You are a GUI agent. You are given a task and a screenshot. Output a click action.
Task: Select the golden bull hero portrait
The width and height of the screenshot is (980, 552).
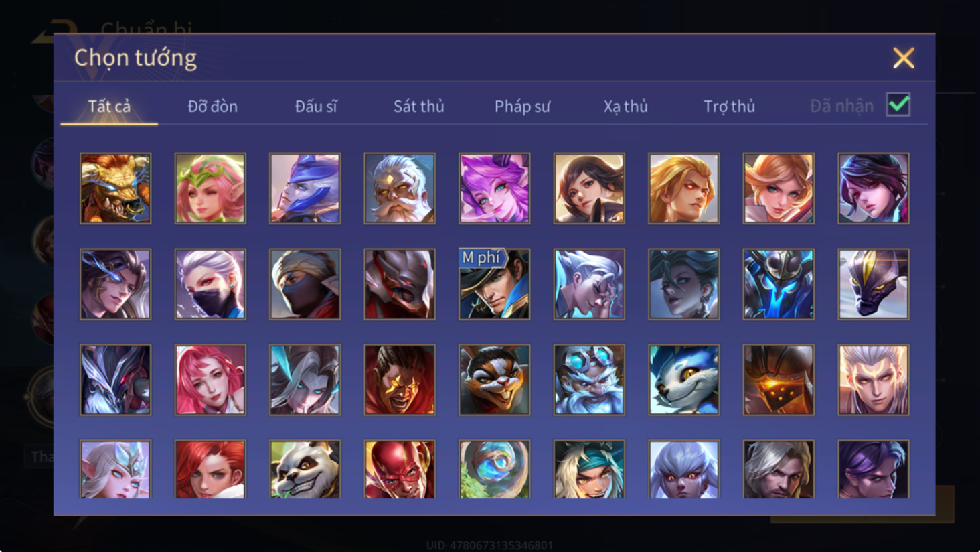tap(115, 188)
